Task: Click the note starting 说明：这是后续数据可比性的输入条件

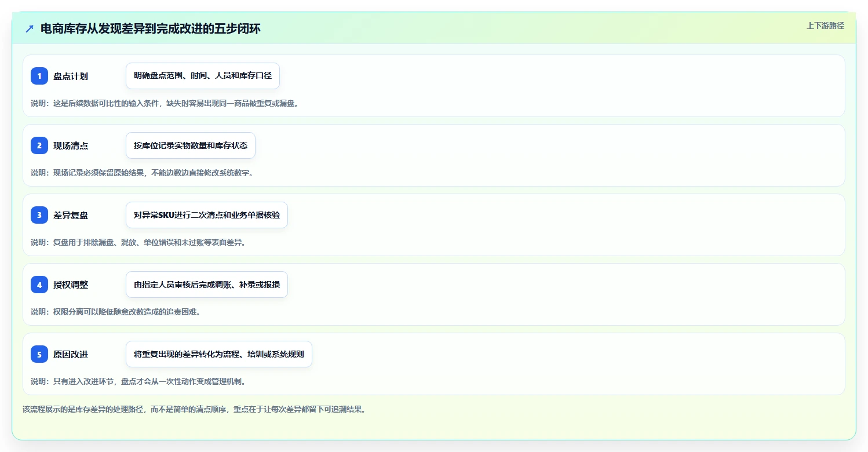Action: [165, 103]
